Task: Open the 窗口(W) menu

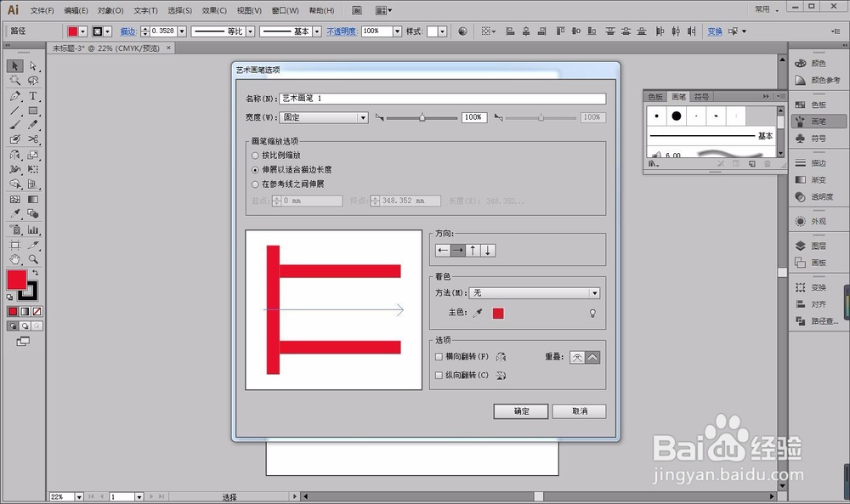Action: (285, 10)
